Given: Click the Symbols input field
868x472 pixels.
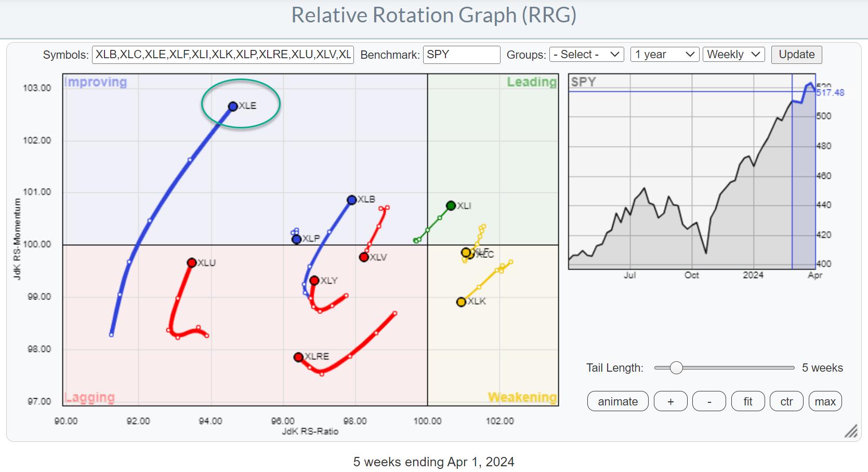Looking at the screenshot, I should (x=223, y=55).
